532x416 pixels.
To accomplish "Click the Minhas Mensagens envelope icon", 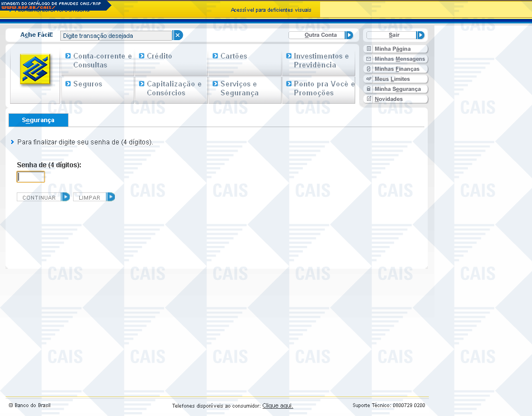I will tap(369, 59).
